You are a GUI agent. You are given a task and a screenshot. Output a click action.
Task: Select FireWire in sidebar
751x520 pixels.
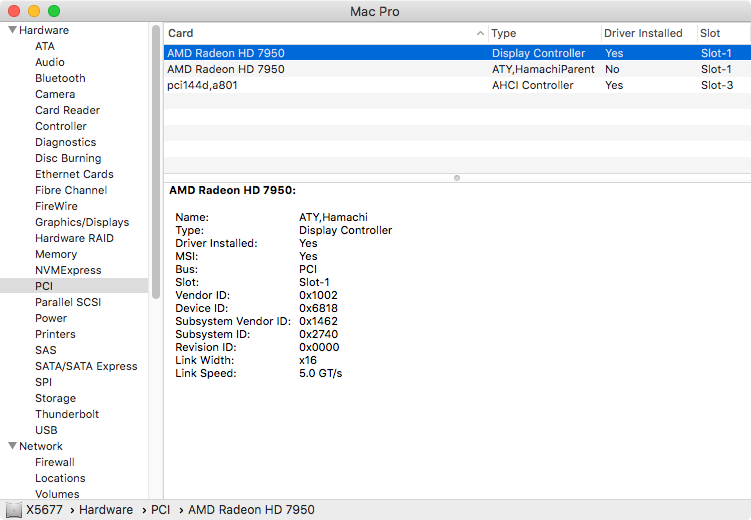coord(57,206)
